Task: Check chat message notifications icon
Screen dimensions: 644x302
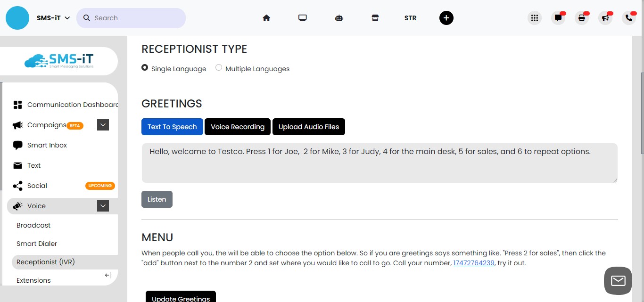Action: (558, 18)
